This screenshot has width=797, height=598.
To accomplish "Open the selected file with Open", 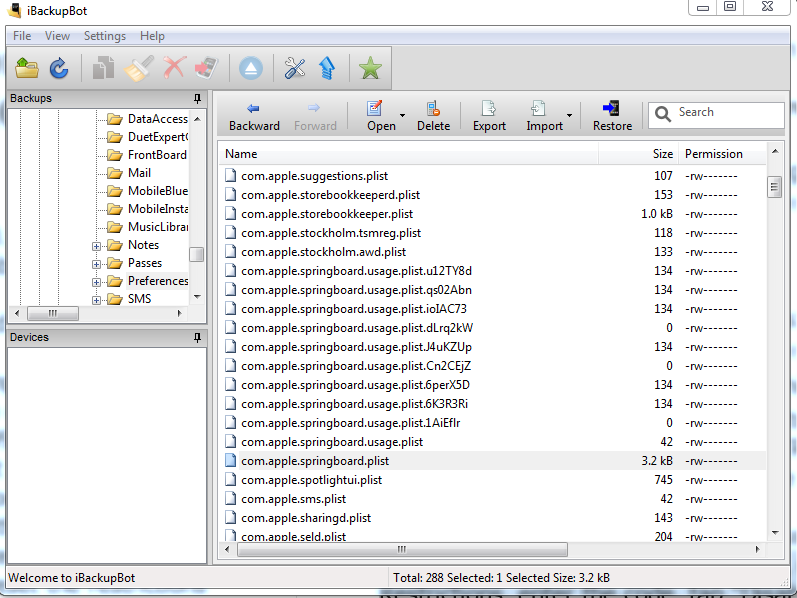I will click(381, 117).
